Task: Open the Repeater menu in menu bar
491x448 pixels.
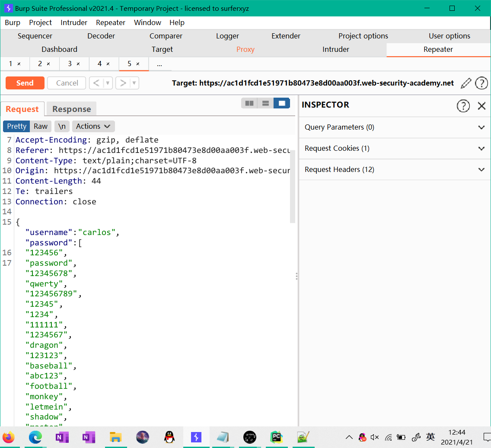Action: (111, 22)
